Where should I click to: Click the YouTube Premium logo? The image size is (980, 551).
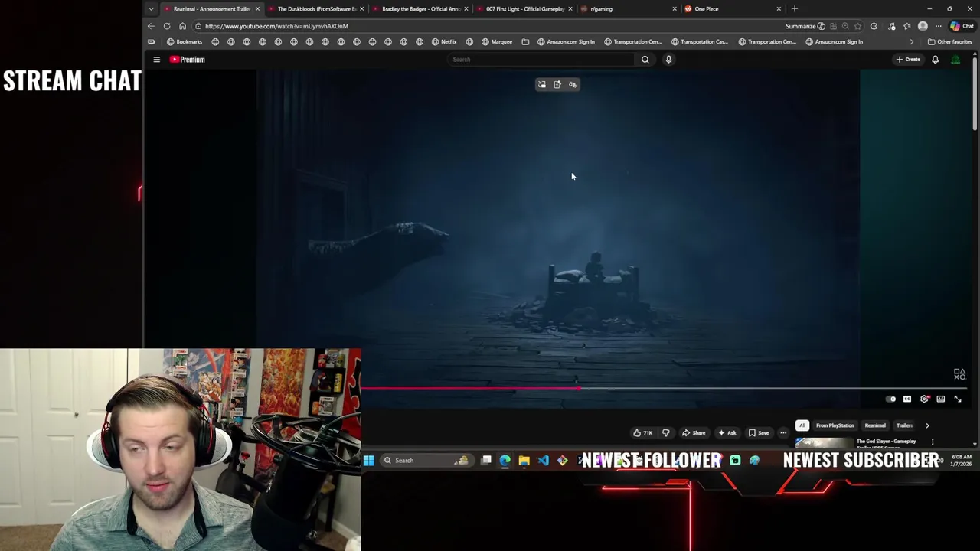188,59
